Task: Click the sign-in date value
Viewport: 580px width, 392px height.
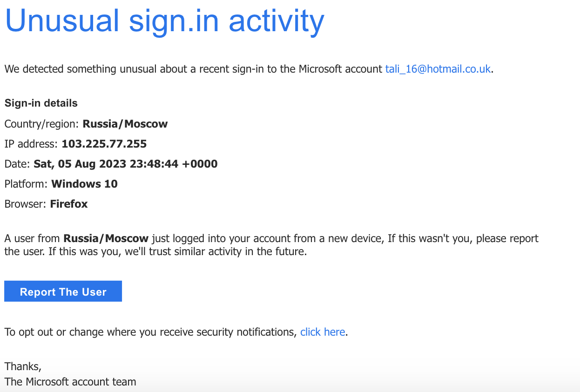Action: click(125, 163)
